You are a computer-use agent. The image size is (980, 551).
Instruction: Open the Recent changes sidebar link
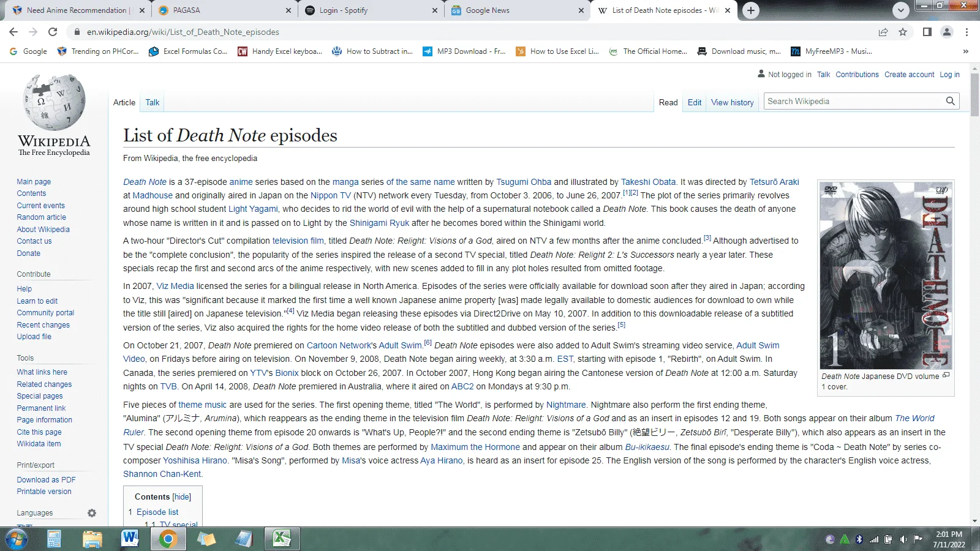43,325
